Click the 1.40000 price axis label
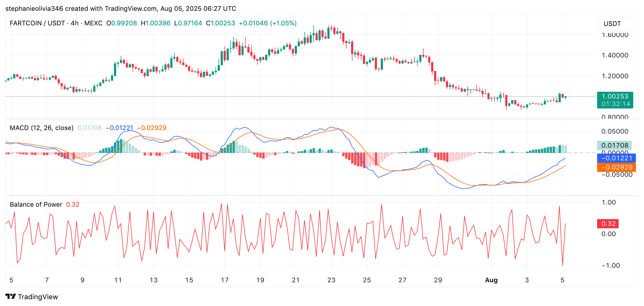This screenshot has height=306, width=644. 615,55
